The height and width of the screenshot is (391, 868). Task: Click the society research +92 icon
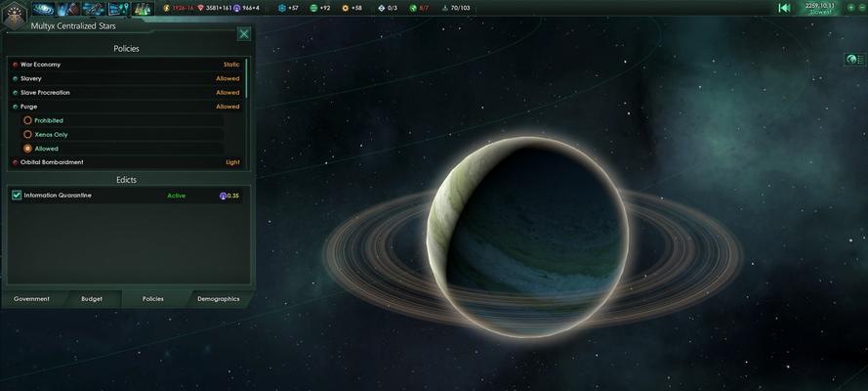click(313, 8)
